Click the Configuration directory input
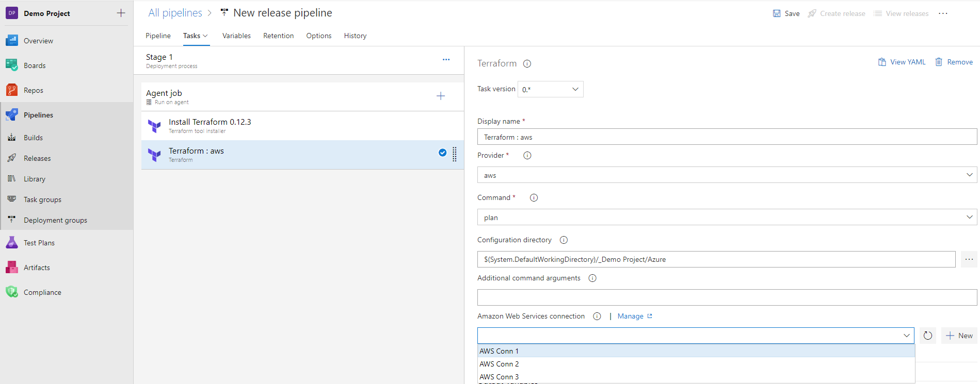980x384 pixels. 716,259
